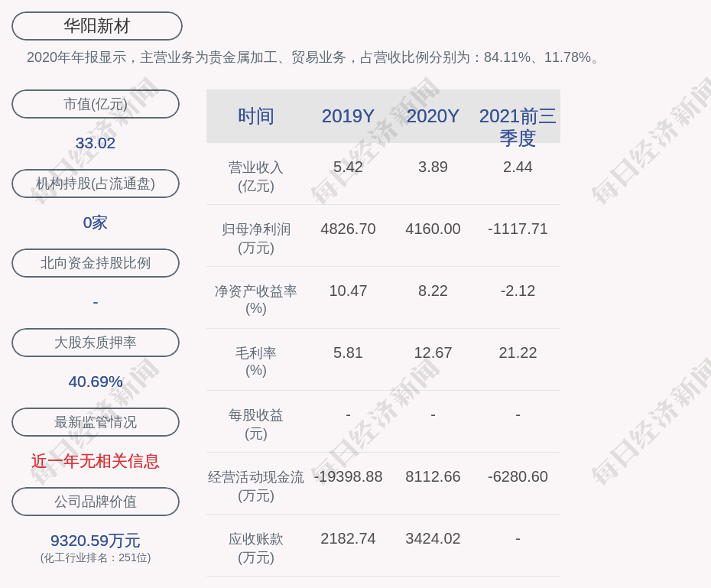Viewport: 711px width, 588px height.
Task: Select the cash flow value 8112.66
Action: pos(433,476)
